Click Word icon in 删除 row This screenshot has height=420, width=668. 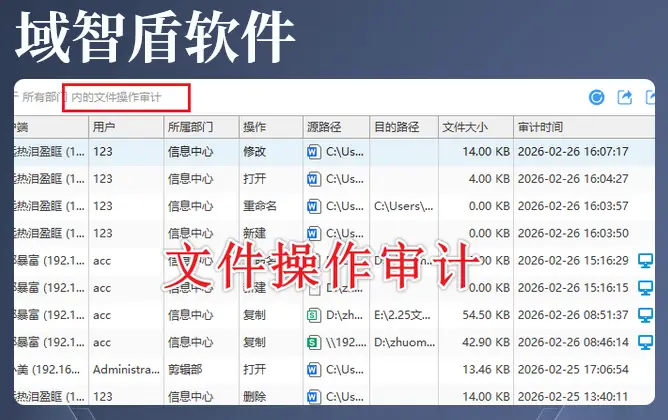[x=314, y=397]
